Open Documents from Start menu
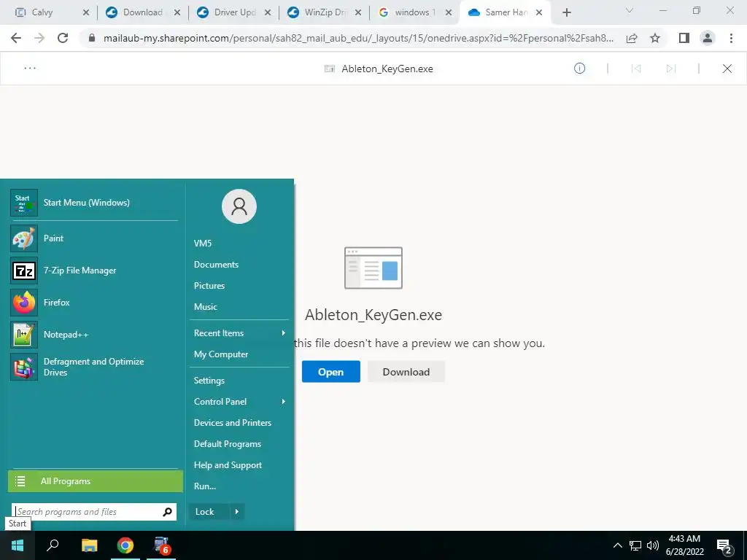The width and height of the screenshot is (747, 560). pyautogui.click(x=216, y=264)
